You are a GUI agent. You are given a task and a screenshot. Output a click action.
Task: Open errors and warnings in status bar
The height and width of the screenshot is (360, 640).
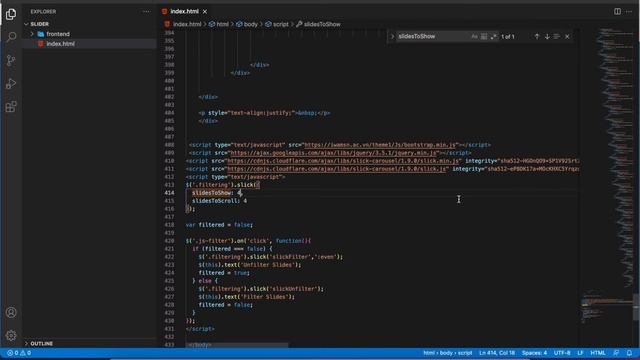click(19, 353)
